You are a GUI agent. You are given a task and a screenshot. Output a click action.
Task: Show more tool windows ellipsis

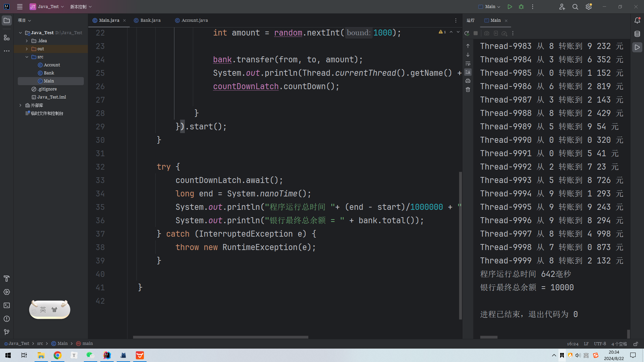point(7,51)
